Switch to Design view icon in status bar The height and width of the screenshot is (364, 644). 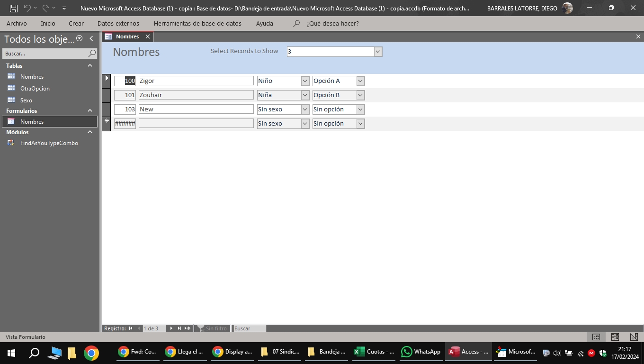click(634, 337)
